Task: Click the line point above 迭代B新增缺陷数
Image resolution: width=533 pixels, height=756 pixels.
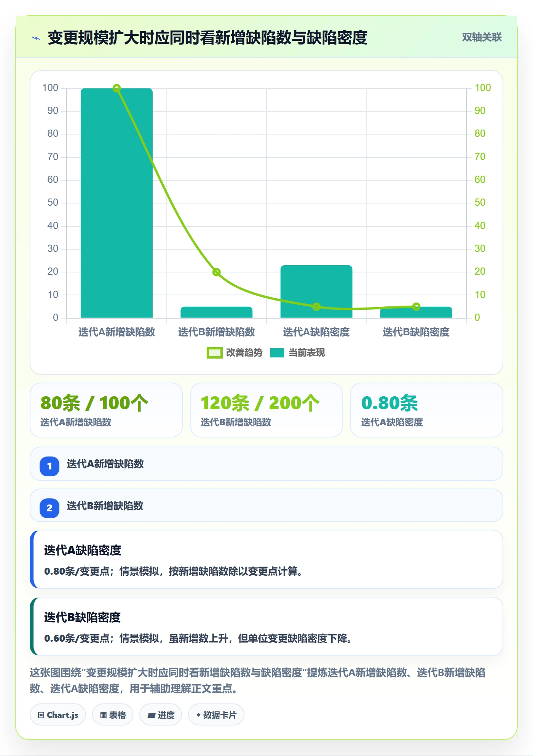Action: [217, 272]
